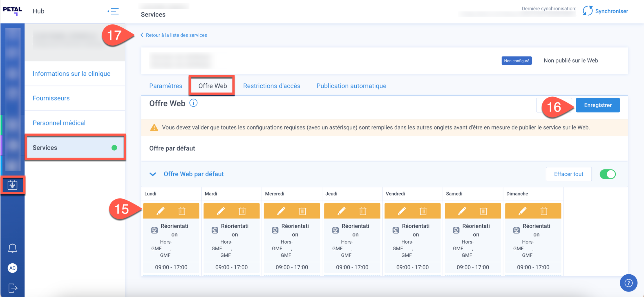Open Personnel médical section
The height and width of the screenshot is (297, 644).
(75, 123)
